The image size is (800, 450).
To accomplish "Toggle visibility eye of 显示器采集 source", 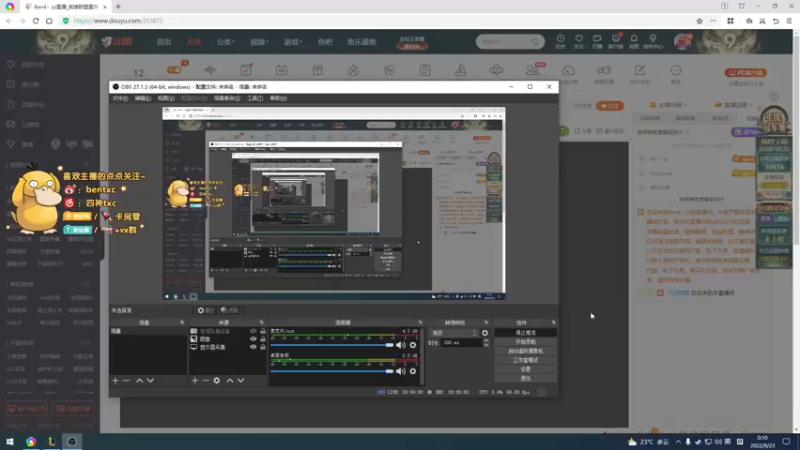I will [253, 347].
